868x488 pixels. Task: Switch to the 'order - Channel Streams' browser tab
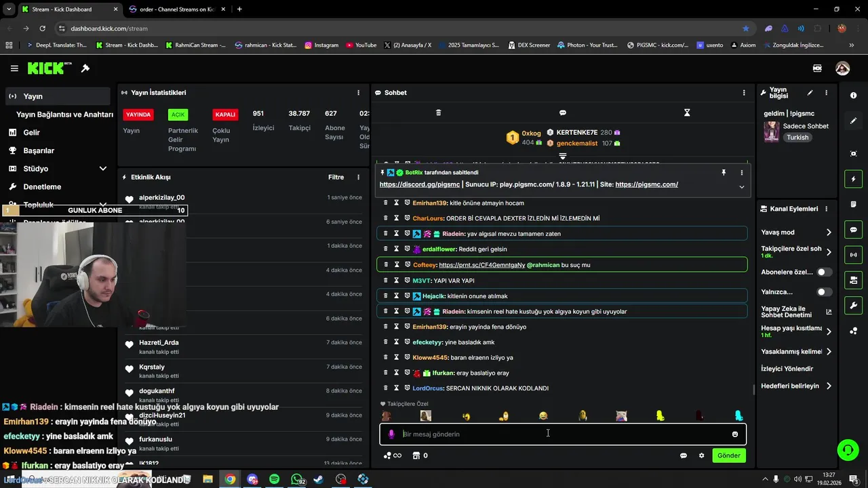point(176,9)
